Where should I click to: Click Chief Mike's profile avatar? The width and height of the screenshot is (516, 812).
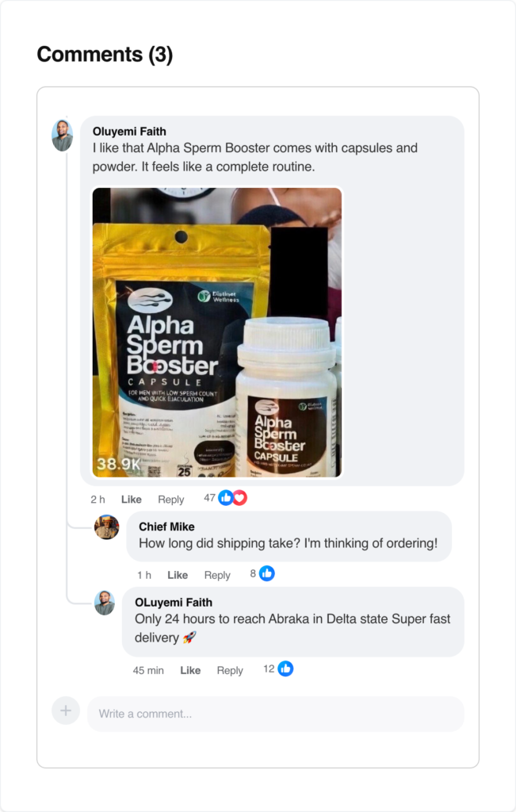tap(106, 527)
